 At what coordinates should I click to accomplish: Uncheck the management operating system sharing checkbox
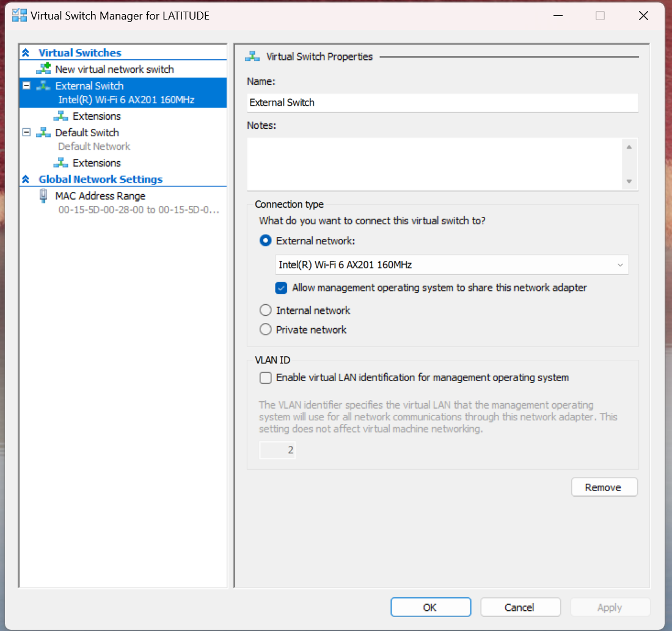click(x=281, y=288)
